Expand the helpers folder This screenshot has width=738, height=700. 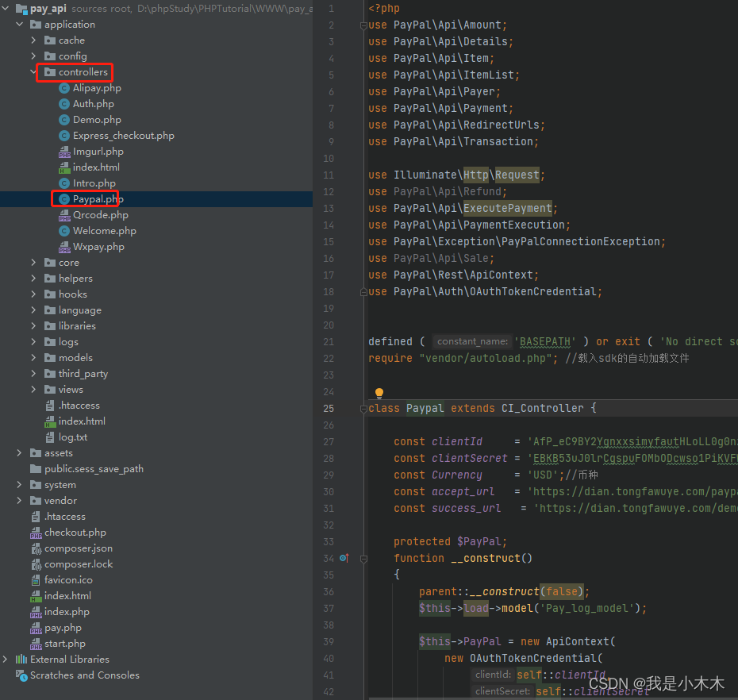33,279
